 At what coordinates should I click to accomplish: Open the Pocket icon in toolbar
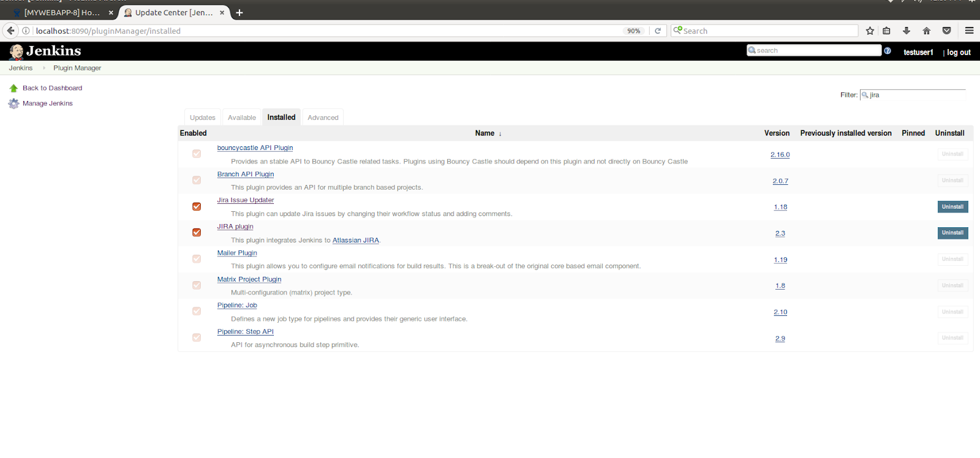pos(947,31)
